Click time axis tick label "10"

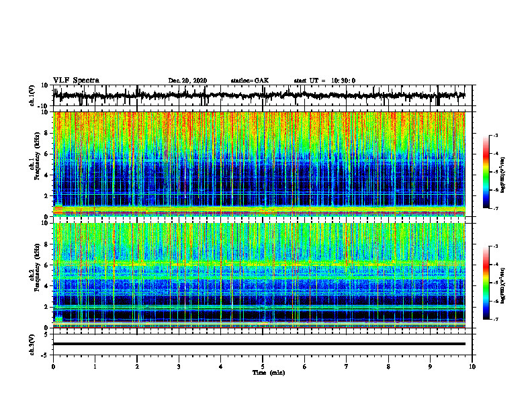(472, 367)
